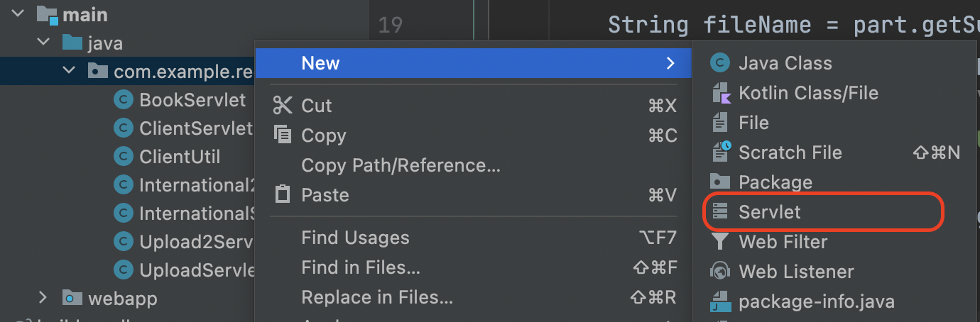Click the Web Listener icon
980x322 pixels.
pyautogui.click(x=720, y=272)
